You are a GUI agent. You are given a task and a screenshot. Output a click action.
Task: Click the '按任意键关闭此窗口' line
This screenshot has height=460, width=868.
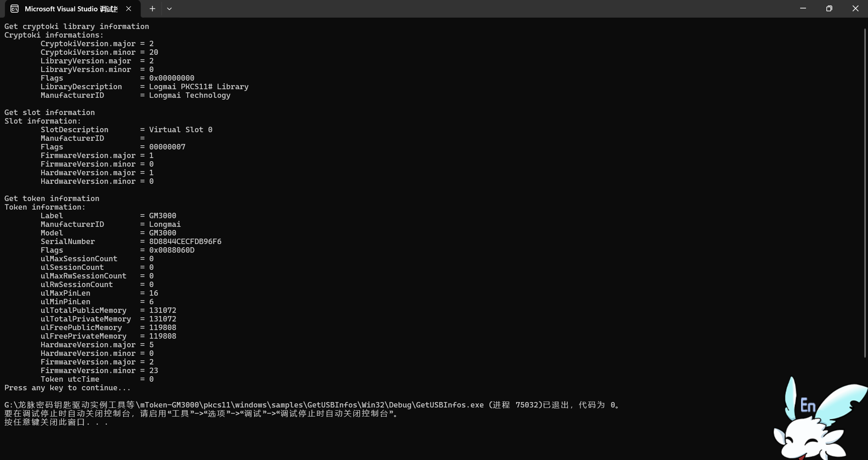57,422
